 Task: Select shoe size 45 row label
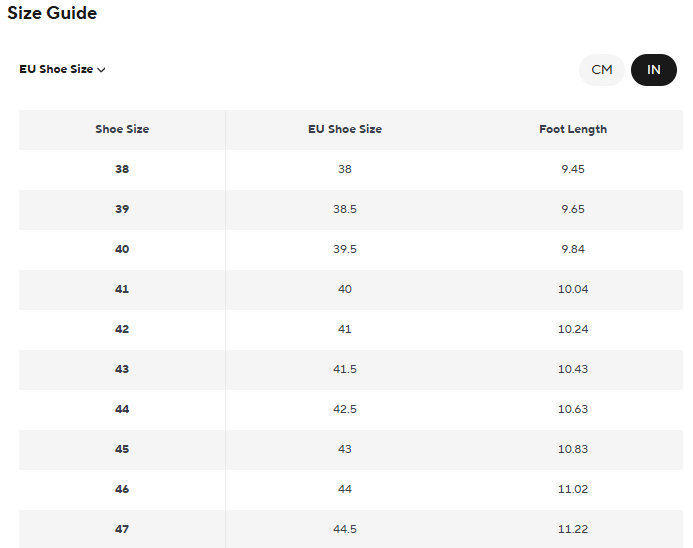[122, 450]
